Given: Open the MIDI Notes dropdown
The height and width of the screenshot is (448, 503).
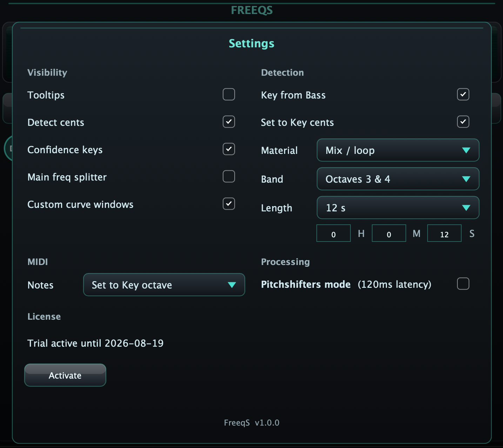Looking at the screenshot, I should pos(164,285).
